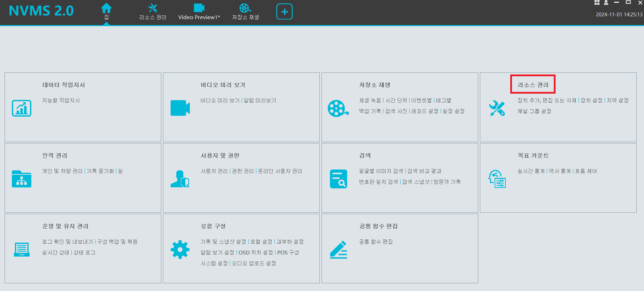Open the 알람 미리보기 link

(x=260, y=101)
